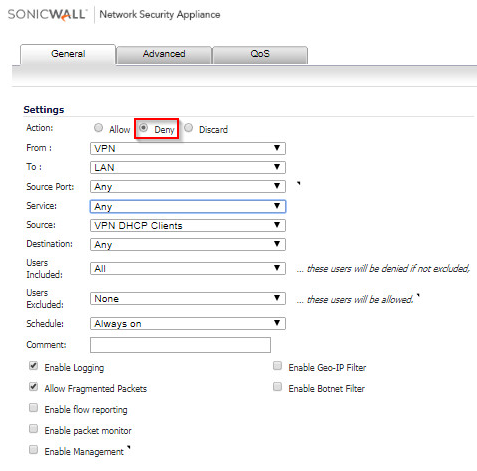The height and width of the screenshot is (471, 477).
Task: Open the Source Port dropdown
Action: click(x=188, y=186)
